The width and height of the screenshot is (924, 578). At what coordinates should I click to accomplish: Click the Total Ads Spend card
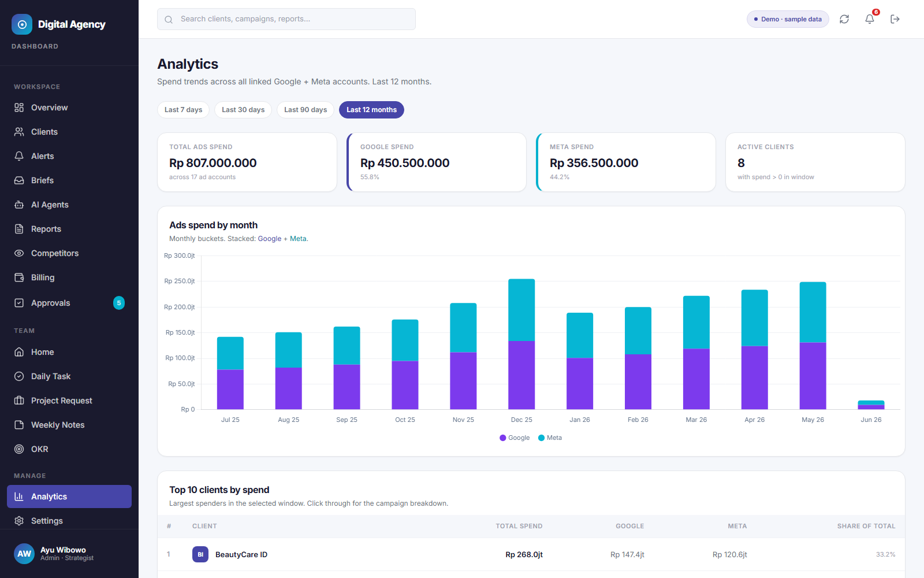(x=247, y=162)
